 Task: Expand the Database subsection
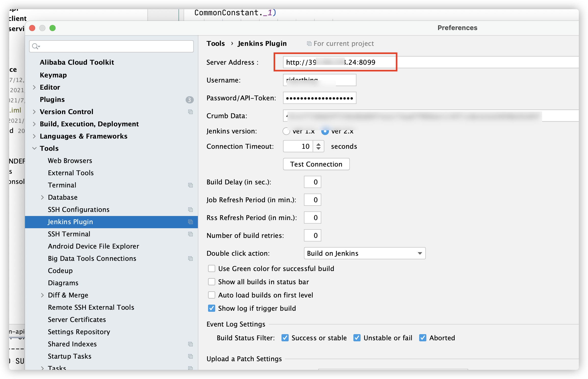(x=43, y=197)
